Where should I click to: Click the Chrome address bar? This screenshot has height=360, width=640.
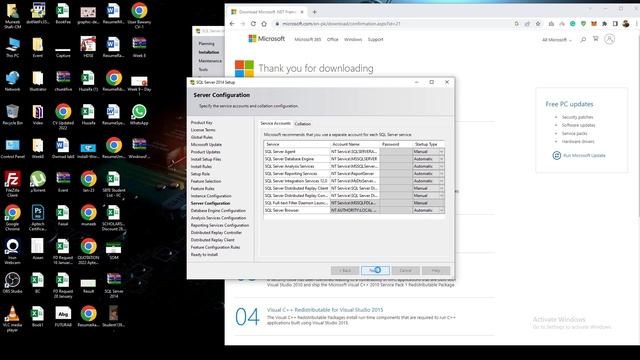tap(392, 24)
